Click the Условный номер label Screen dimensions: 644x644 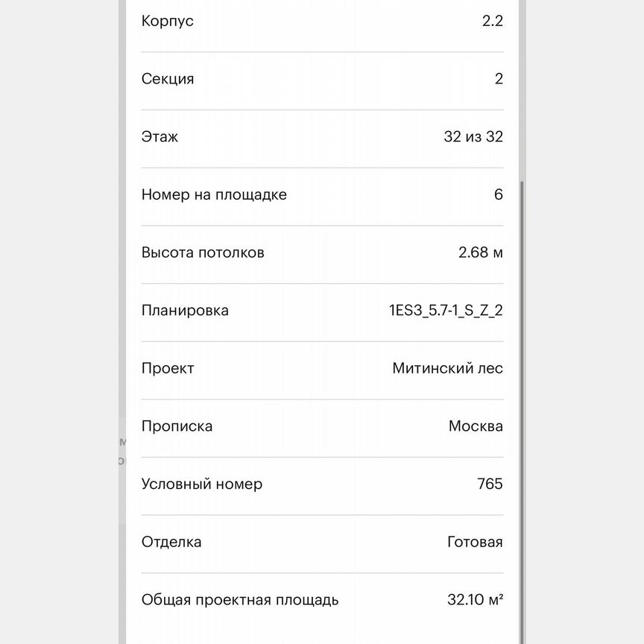tap(201, 484)
